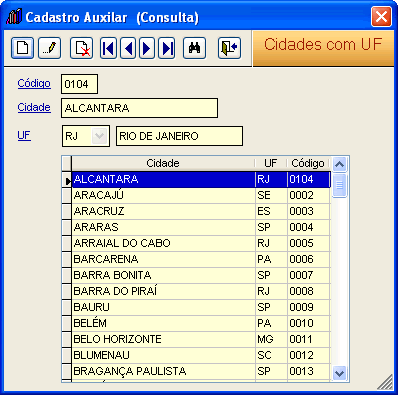The height and width of the screenshot is (395, 398).
Task: Click code cell 0003
Action: (309, 211)
